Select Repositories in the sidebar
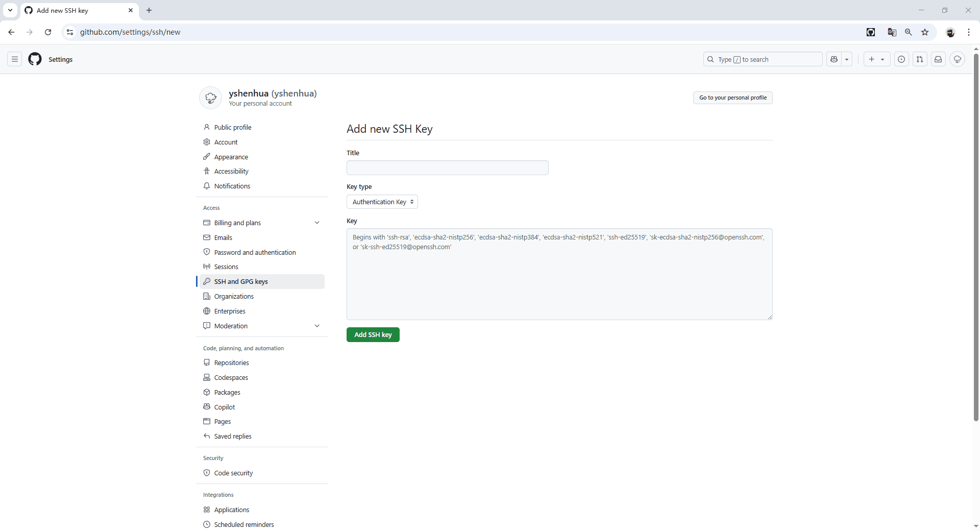Screen dimensions: 980x531 (231, 363)
